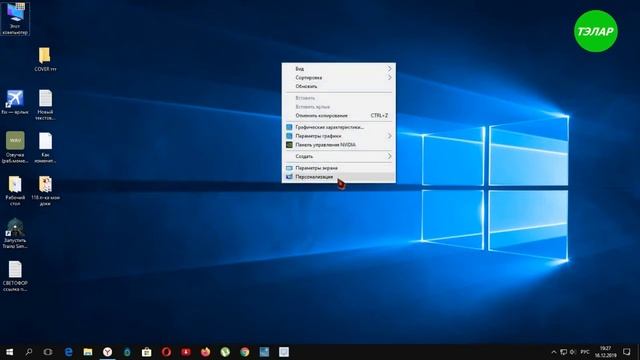Open Персонализация from the context menu
640x360 pixels.
coord(338,177)
